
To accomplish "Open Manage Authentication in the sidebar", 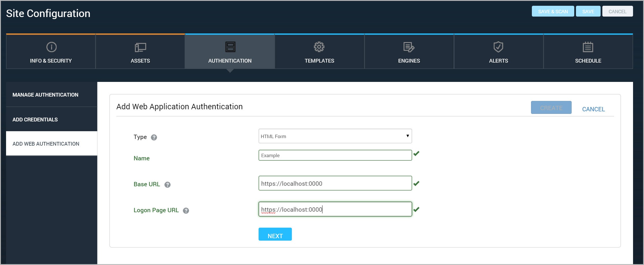I will (x=46, y=95).
